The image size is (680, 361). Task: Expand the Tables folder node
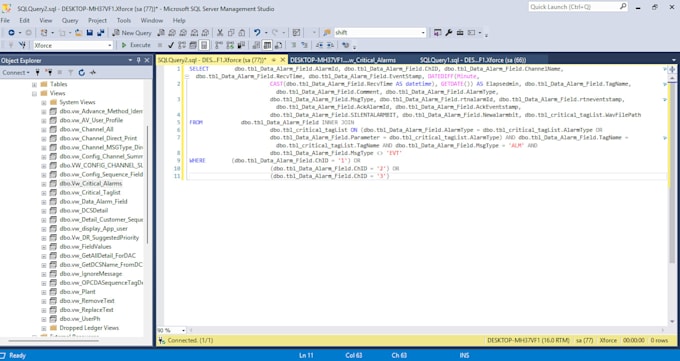coord(34,84)
